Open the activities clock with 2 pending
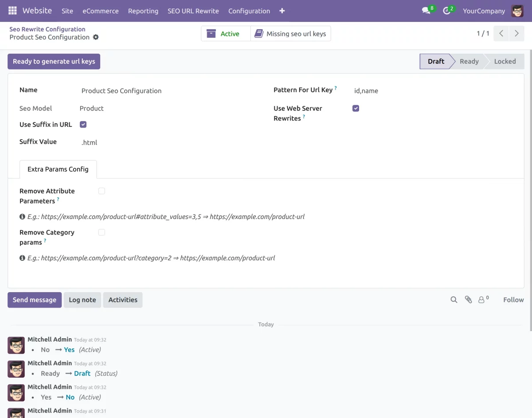 click(x=447, y=10)
